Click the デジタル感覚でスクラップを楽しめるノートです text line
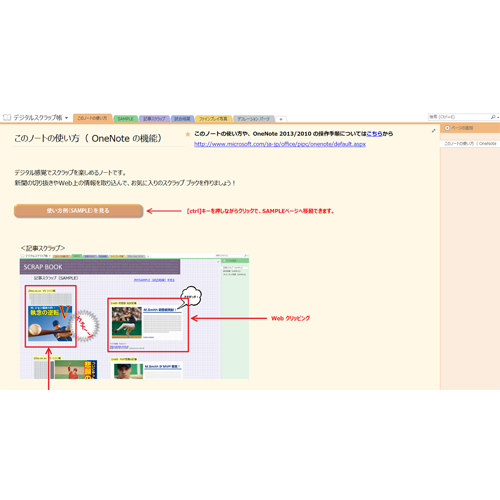Image resolution: width=500 pixels, height=500 pixels. pyautogui.click(x=70, y=173)
